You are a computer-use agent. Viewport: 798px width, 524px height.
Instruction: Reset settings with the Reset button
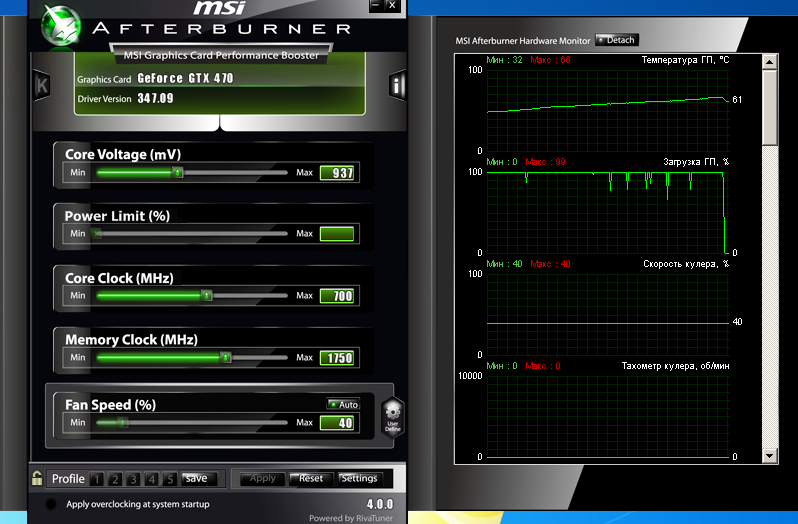pos(310,478)
